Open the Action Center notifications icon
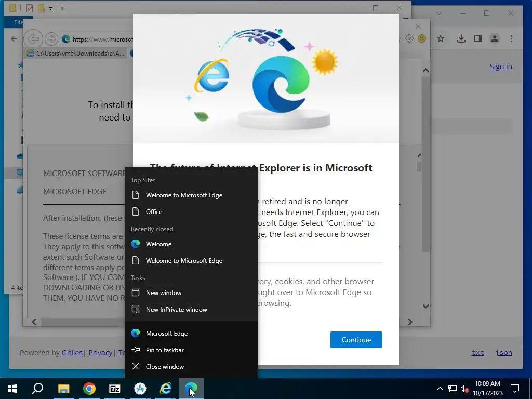The width and height of the screenshot is (532, 399). (x=515, y=389)
